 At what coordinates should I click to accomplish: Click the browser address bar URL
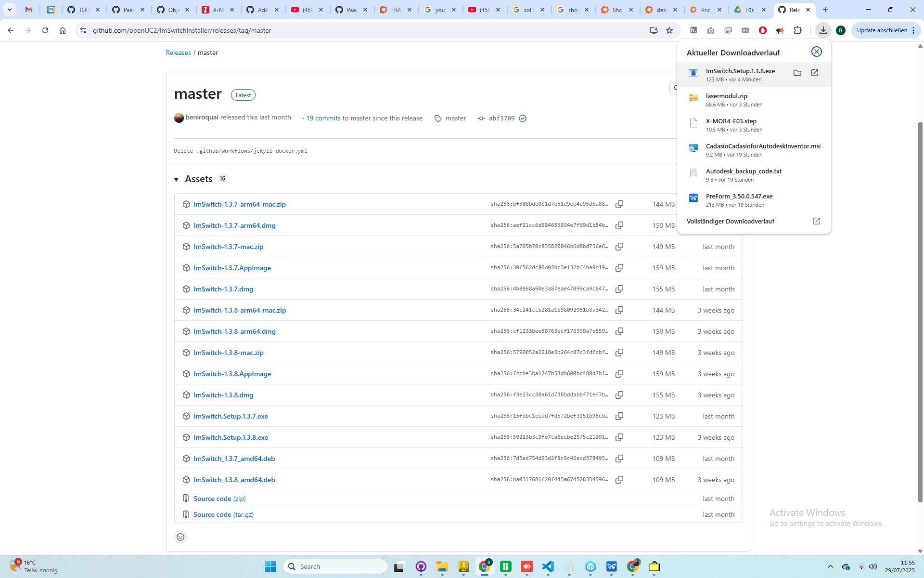point(182,30)
